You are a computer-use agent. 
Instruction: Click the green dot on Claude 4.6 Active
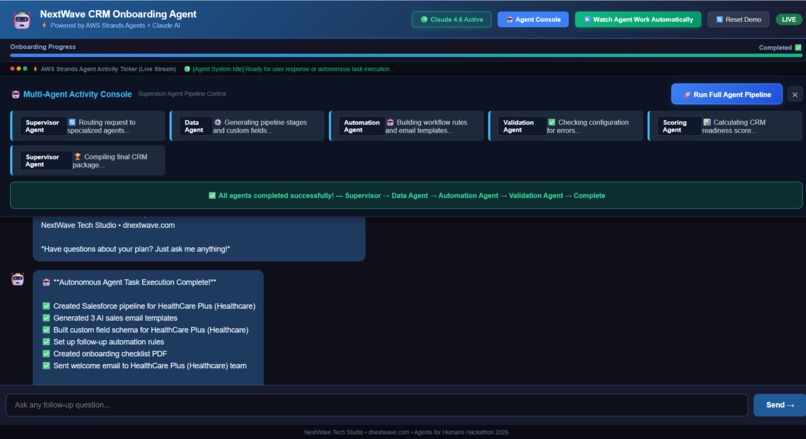tap(424, 20)
